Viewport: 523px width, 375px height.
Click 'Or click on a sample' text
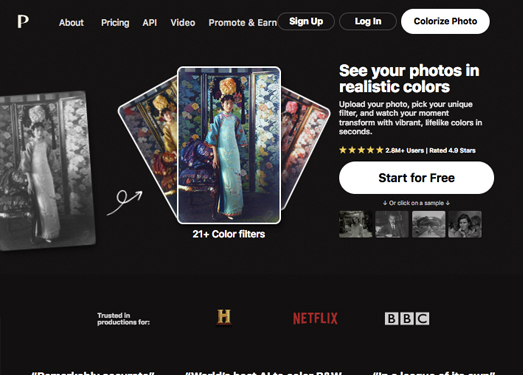coord(416,203)
